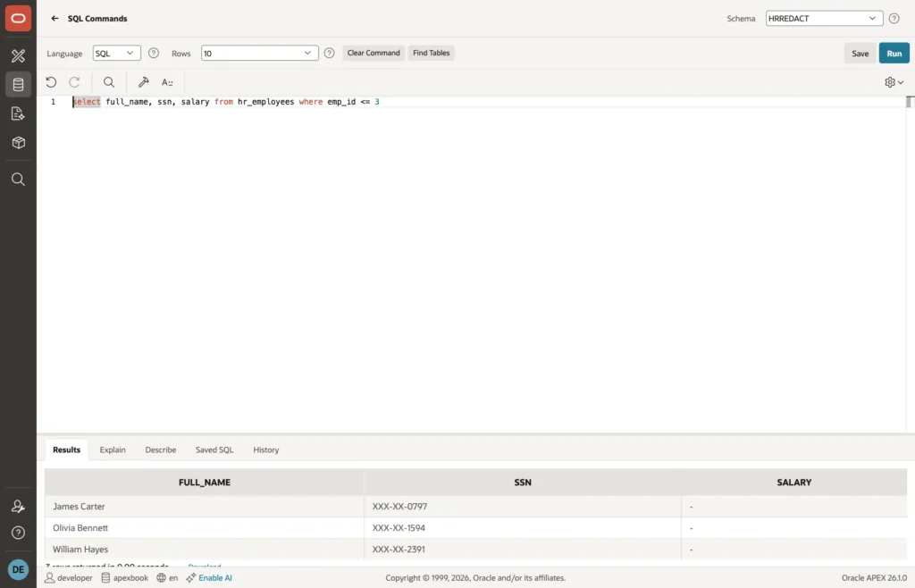Open App Builder from sidebar
Image resolution: width=915 pixels, height=588 pixels.
(x=18, y=55)
